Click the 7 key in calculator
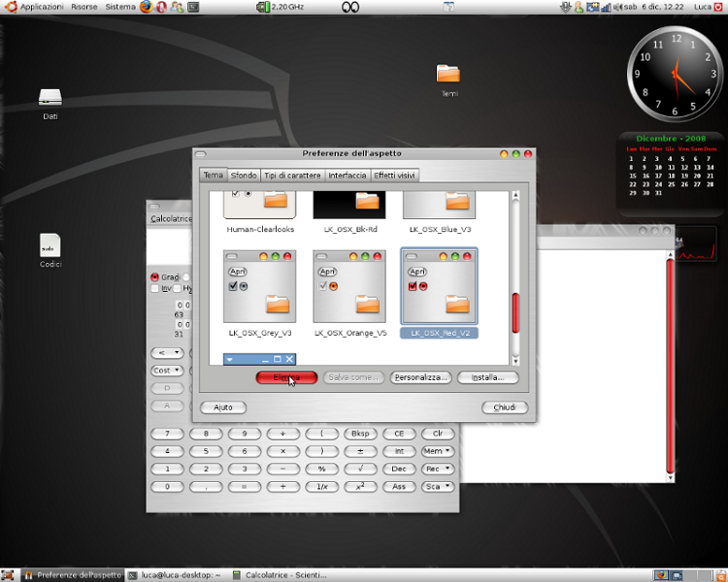The image size is (728, 582). point(167,434)
